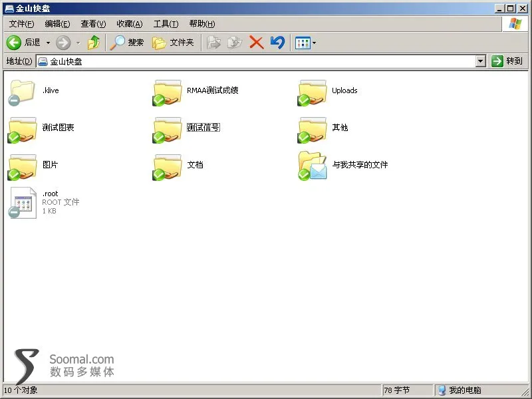Click the Windows flag logo in menu bar
This screenshot has height=399, width=532.
click(515, 24)
